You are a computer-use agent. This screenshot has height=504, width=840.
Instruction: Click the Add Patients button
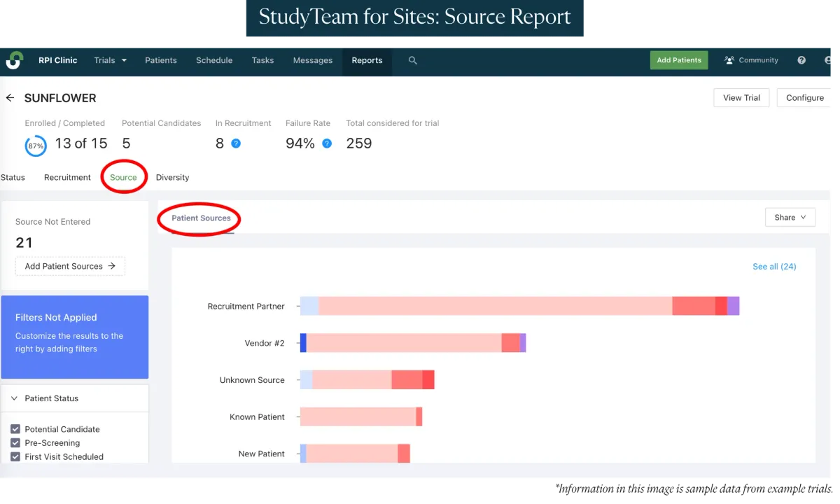(x=678, y=60)
